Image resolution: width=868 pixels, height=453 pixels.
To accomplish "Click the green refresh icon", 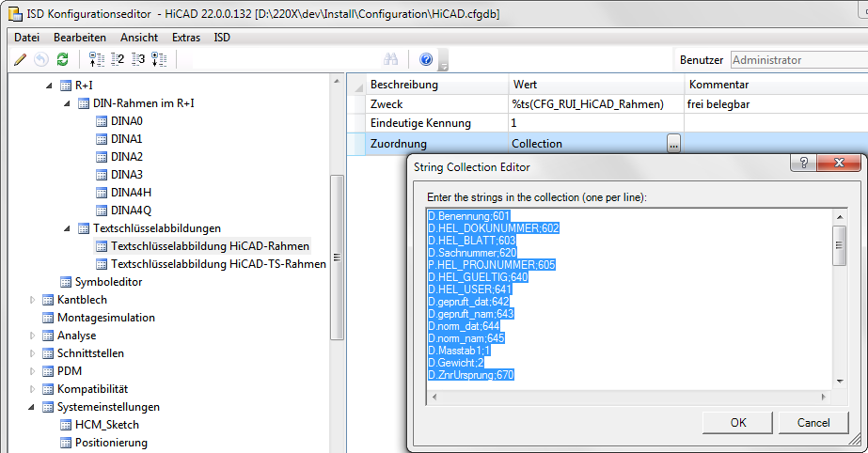I will pos(63,59).
